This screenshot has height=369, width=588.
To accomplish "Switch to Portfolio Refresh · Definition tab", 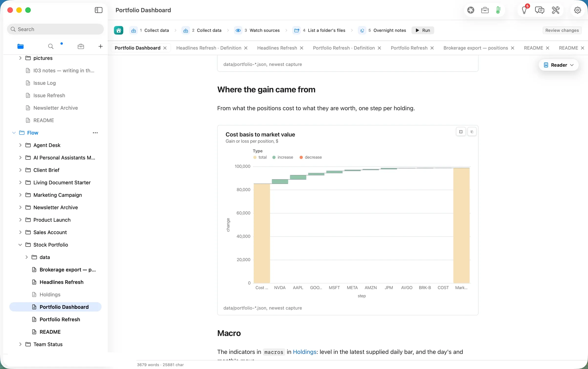I will (344, 48).
